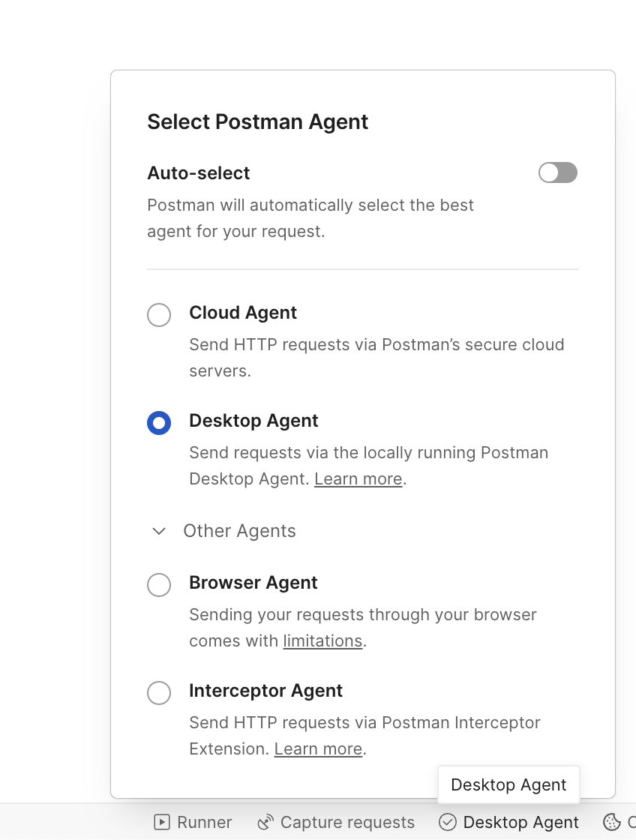Click the Capture requests label text
This screenshot has width=636, height=840.
coord(347,823)
